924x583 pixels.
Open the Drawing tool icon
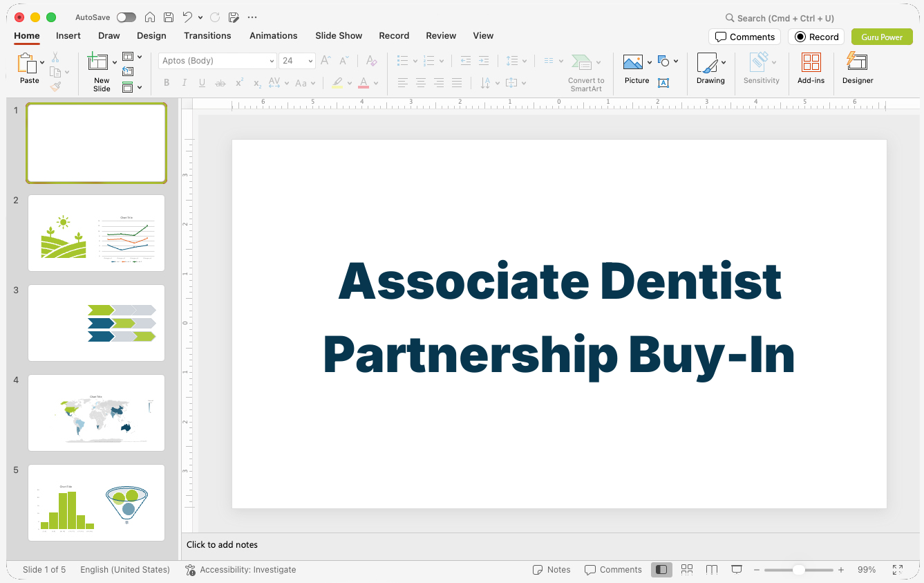[x=707, y=63]
